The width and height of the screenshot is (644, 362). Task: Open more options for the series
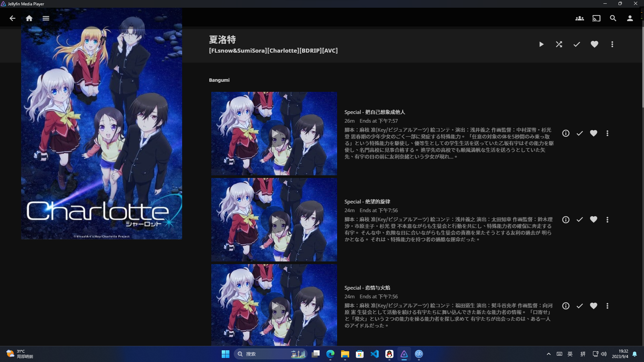point(612,44)
